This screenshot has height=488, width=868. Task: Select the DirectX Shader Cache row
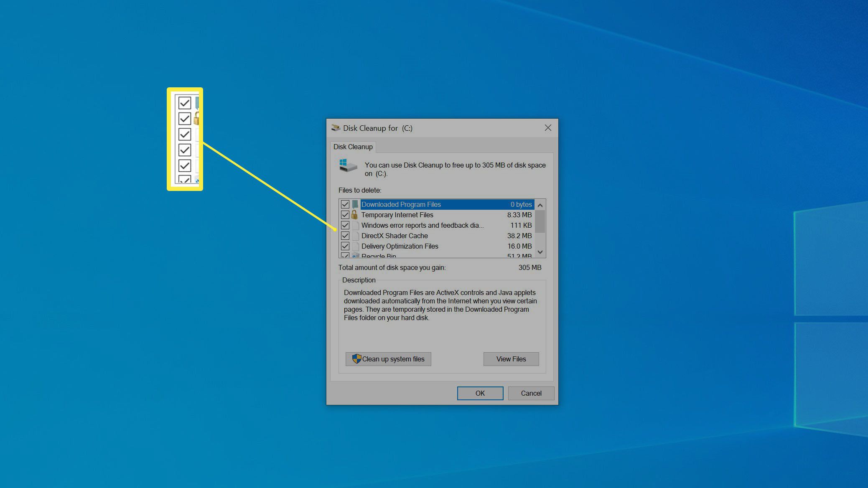pyautogui.click(x=437, y=236)
